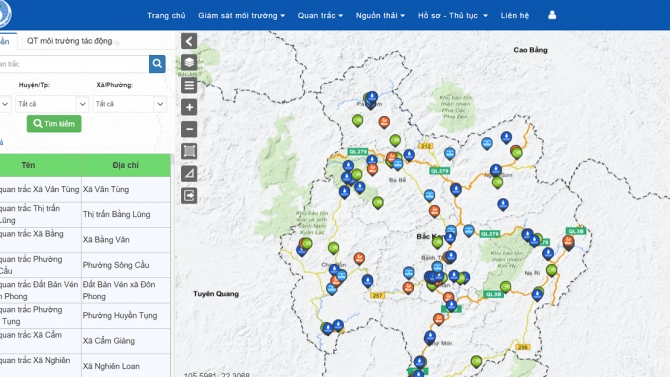The width and height of the screenshot is (670, 377).
Task: Click the Địa chỉ column header
Action: (126, 165)
